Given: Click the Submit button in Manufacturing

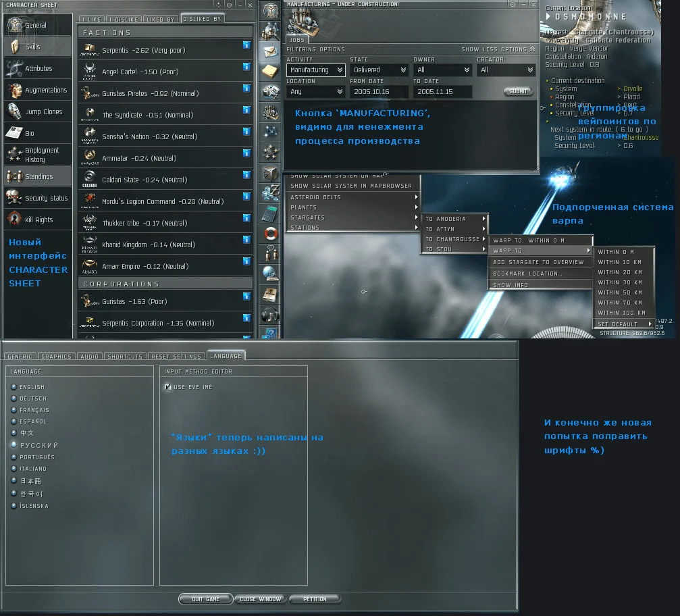Looking at the screenshot, I should point(518,91).
